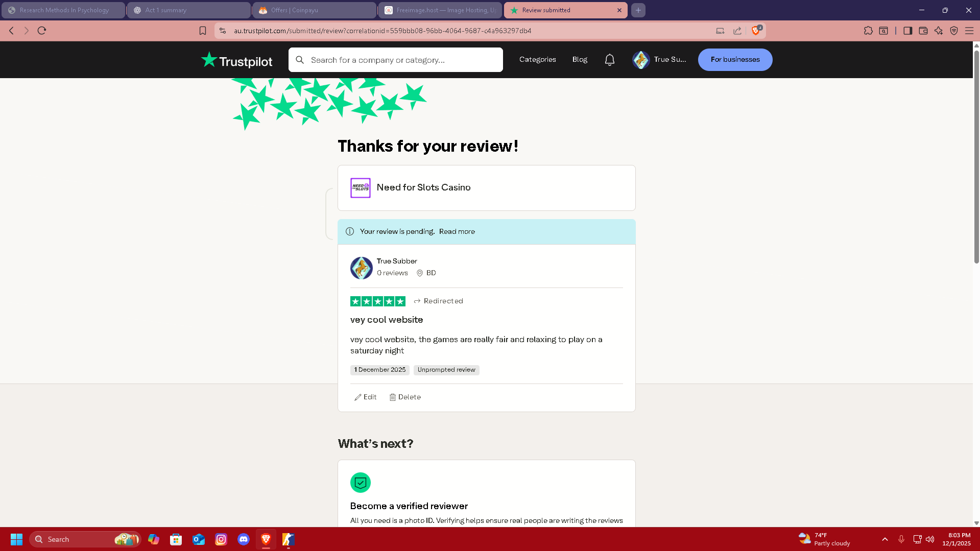Image resolution: width=980 pixels, height=551 pixels.
Task: Click the five-star rating on review
Action: tap(378, 301)
